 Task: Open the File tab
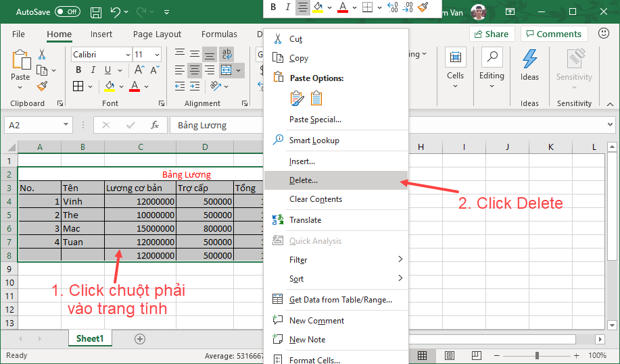tap(18, 34)
